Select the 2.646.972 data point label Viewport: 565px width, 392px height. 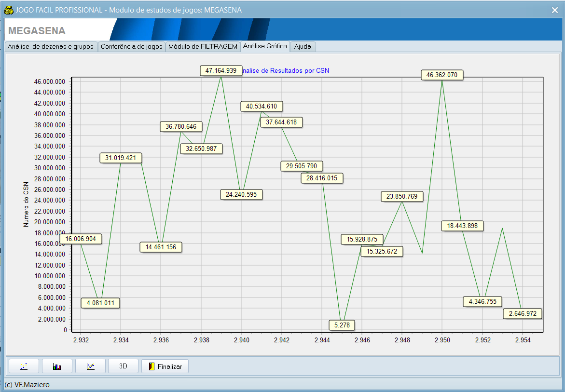[523, 314]
